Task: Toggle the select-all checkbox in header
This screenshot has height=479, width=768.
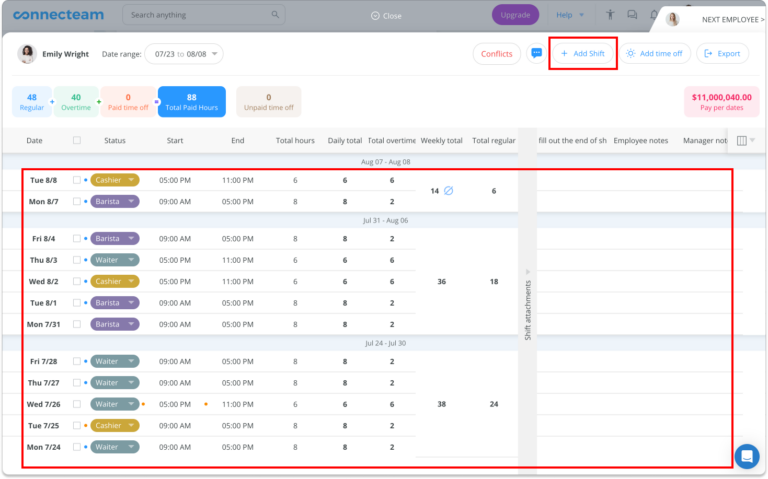Action: pyautogui.click(x=77, y=140)
